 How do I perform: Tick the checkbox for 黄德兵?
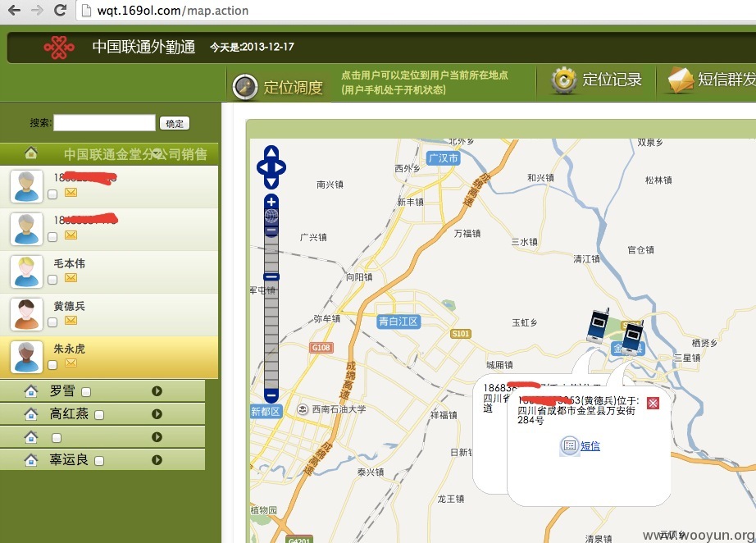click(52, 322)
